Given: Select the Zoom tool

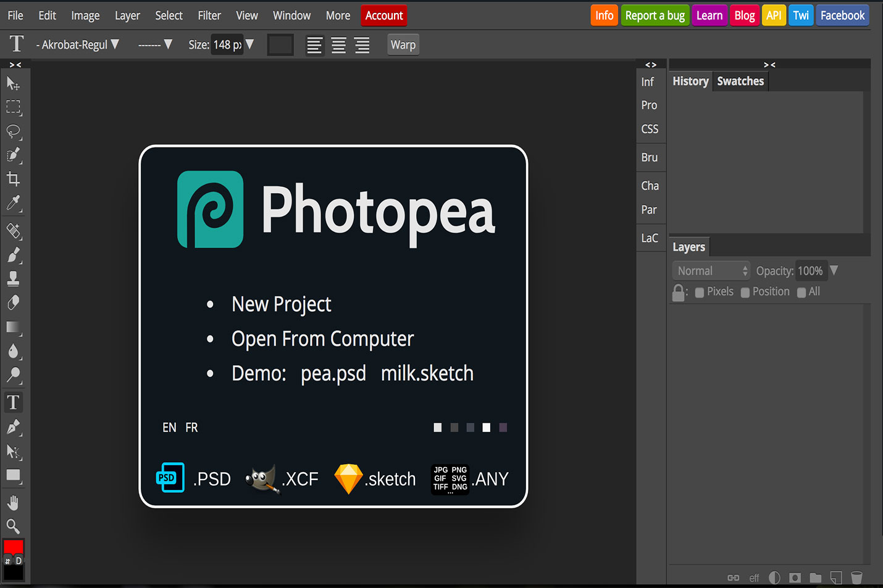Looking at the screenshot, I should pos(13,526).
